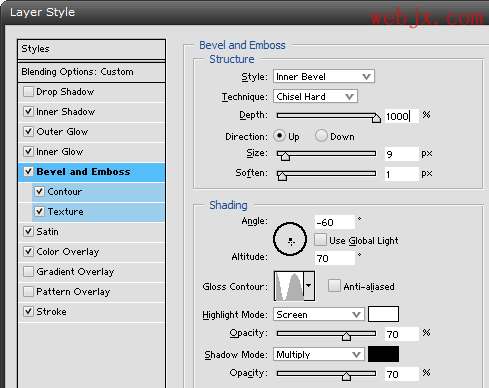Open the Outer Glow settings row
The width and height of the screenshot is (489, 388).
pyautogui.click(x=92, y=132)
